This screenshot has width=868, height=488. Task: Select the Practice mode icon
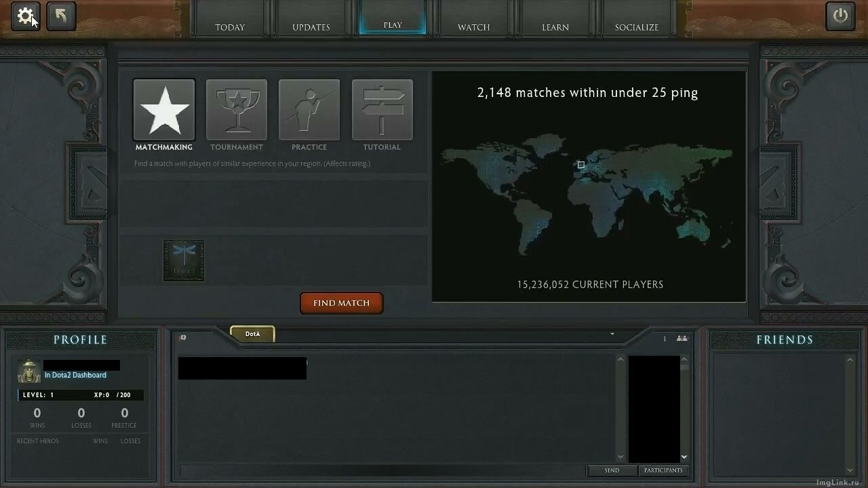click(309, 108)
